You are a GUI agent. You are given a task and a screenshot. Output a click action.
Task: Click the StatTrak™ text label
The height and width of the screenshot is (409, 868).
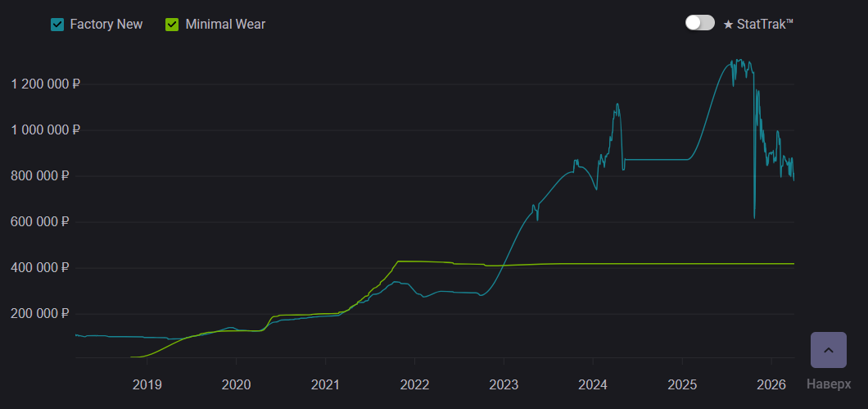tap(766, 25)
